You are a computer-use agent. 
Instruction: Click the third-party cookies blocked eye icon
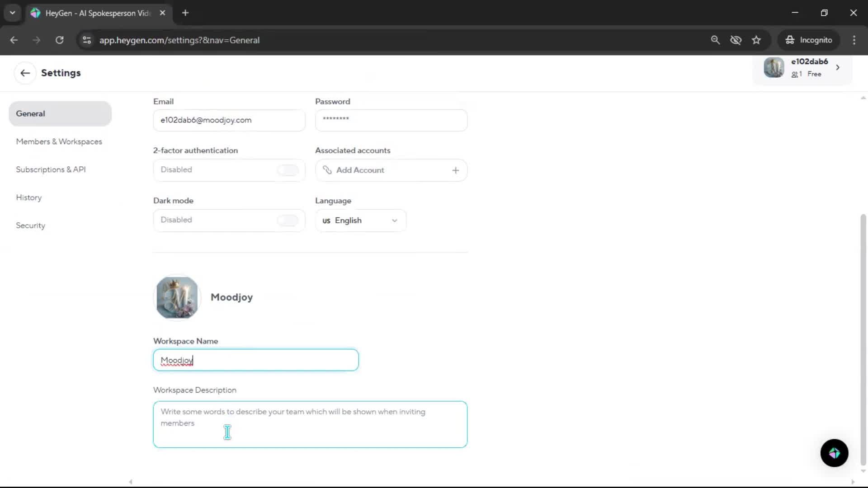click(x=736, y=40)
